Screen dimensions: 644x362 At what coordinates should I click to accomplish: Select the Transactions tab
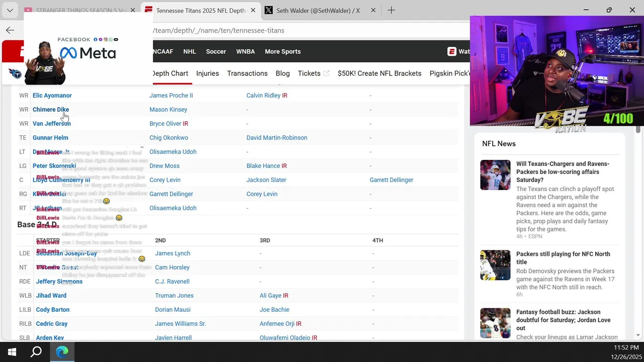[247, 73]
